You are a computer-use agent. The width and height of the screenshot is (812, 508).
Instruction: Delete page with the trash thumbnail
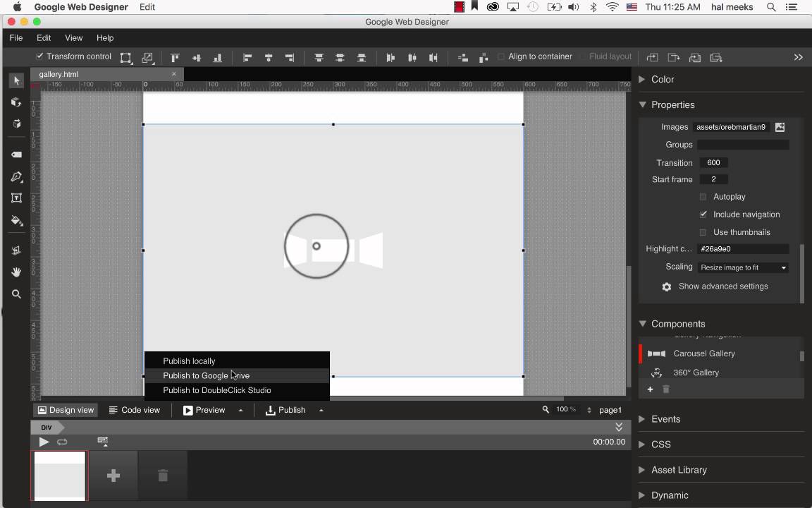tap(163, 476)
